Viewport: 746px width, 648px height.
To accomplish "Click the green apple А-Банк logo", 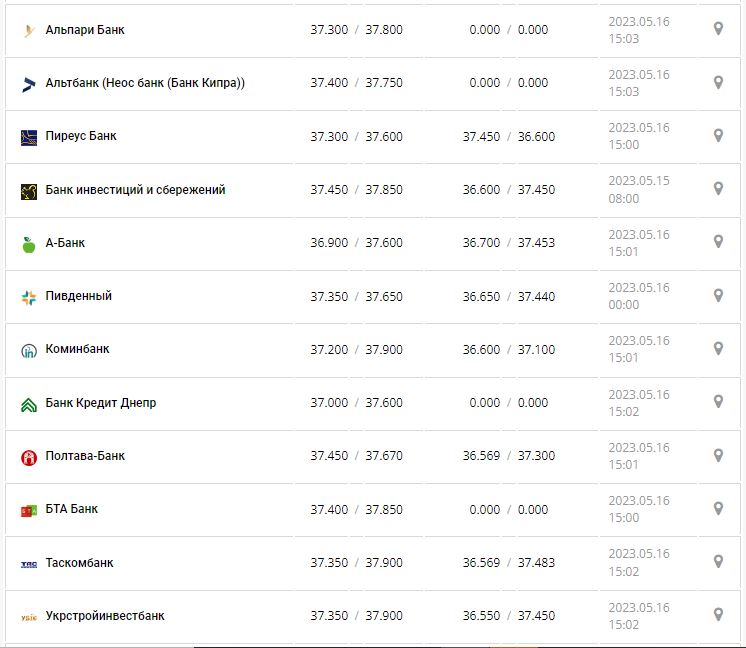I will pos(28,244).
